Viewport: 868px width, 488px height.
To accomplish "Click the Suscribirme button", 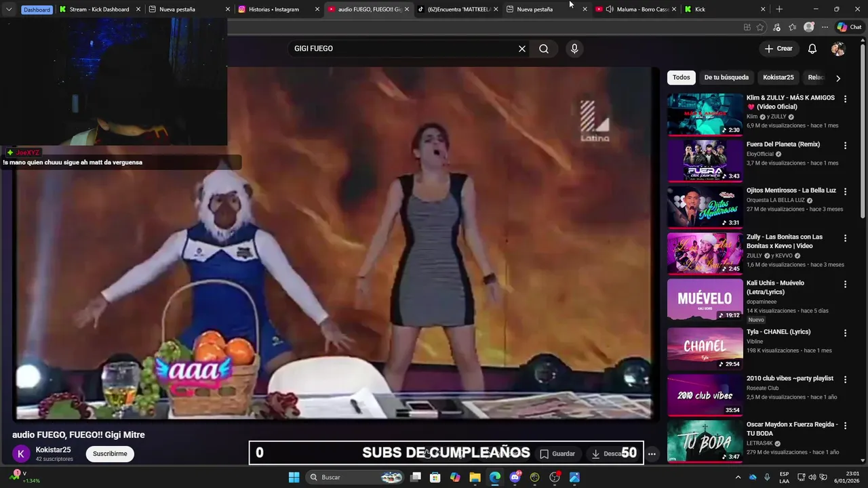I will [x=110, y=453].
